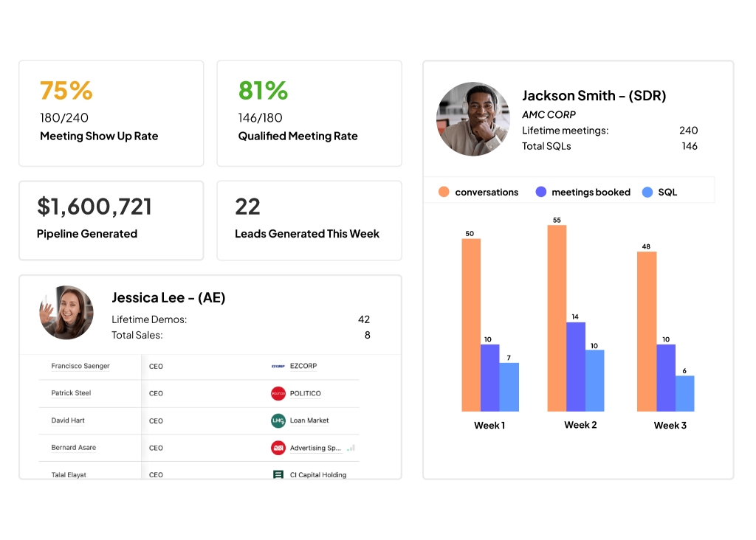The image size is (756, 540).
Task: Click the blue SQL legend dot
Action: [647, 192]
